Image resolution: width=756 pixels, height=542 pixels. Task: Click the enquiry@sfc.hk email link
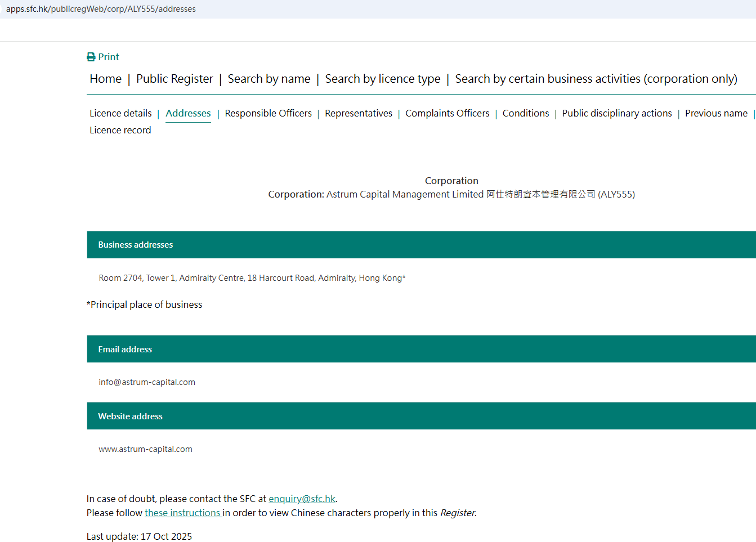pos(302,499)
